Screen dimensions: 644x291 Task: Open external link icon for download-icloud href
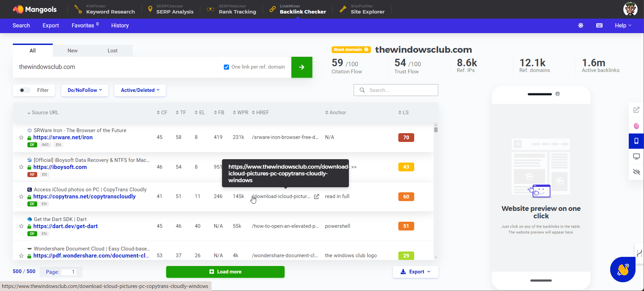[x=316, y=197]
